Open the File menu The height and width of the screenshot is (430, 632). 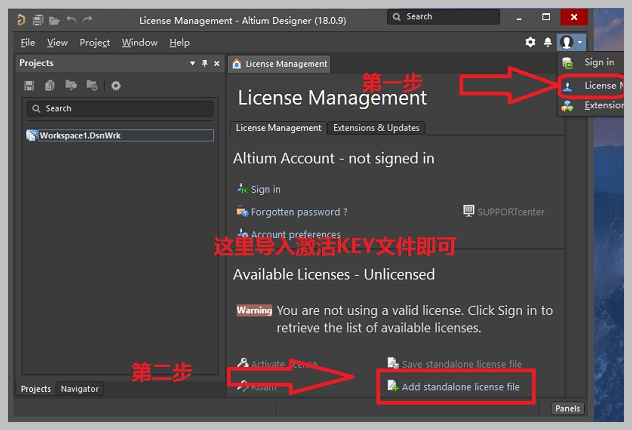[28, 42]
